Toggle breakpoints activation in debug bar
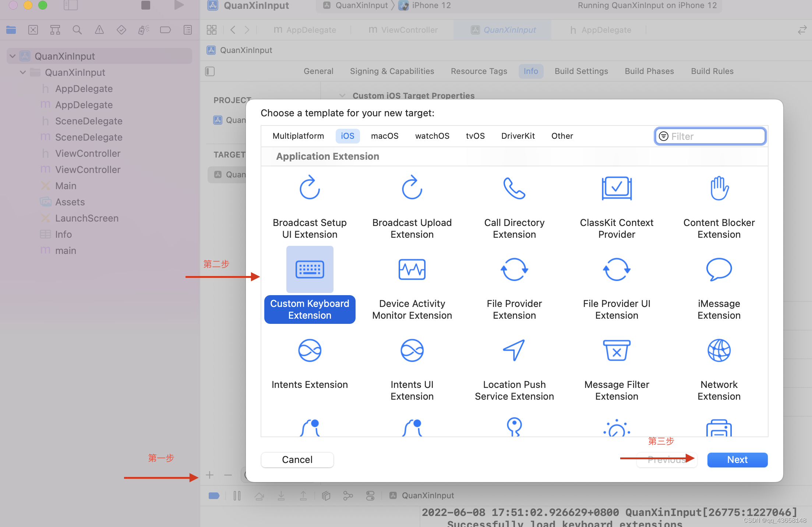Viewport: 812px width, 527px height. click(x=214, y=496)
